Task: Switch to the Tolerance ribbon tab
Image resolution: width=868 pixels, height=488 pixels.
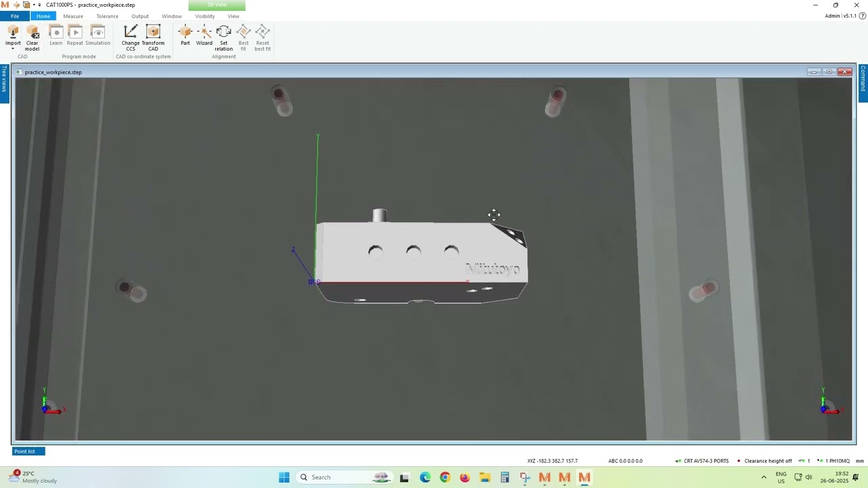Action: point(107,16)
